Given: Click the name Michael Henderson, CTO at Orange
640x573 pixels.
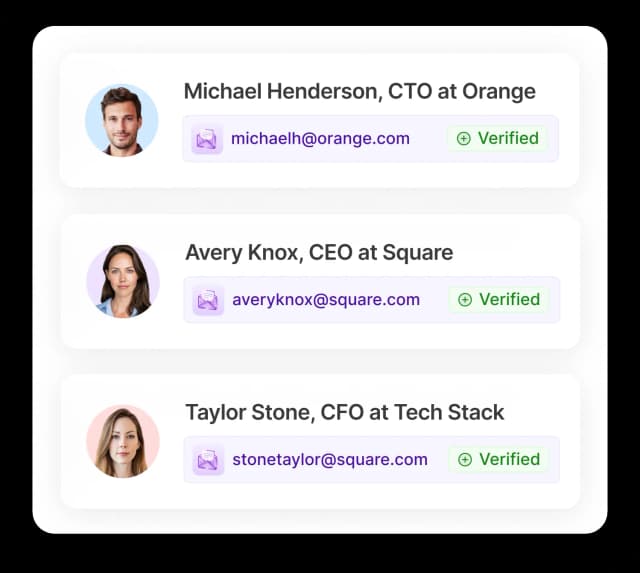Looking at the screenshot, I should (360, 92).
